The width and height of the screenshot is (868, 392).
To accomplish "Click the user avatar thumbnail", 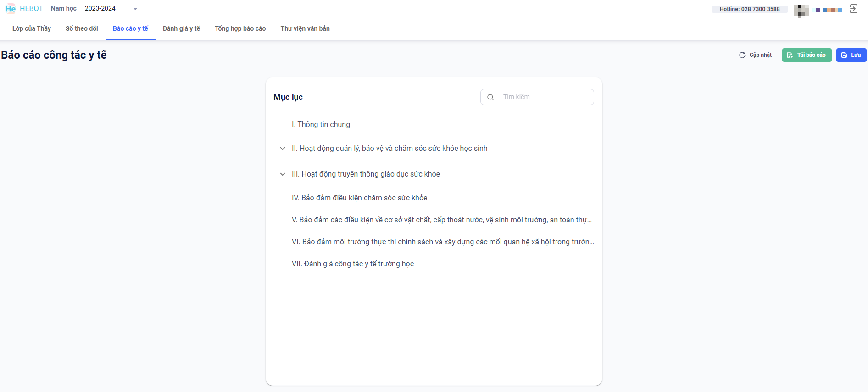I will pos(801,10).
